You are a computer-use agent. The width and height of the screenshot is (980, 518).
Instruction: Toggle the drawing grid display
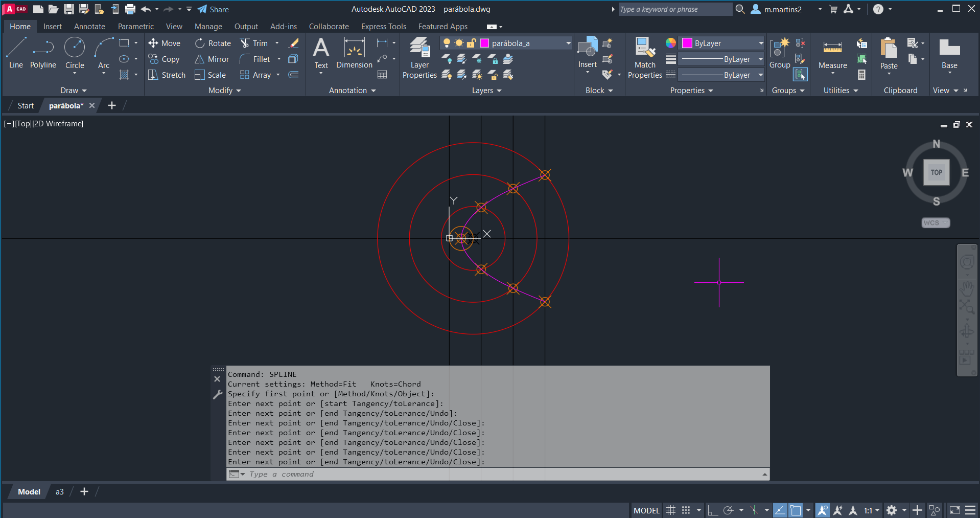671,510
